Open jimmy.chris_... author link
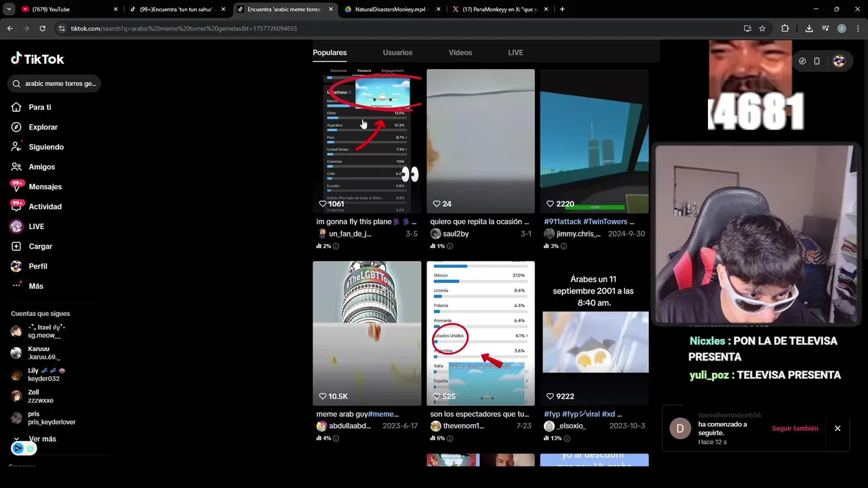 pos(578,234)
